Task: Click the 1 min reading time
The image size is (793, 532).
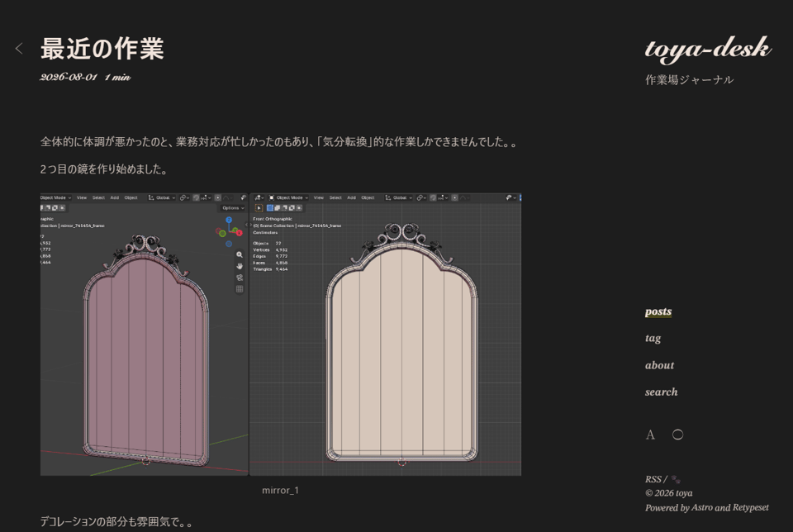Action: pos(118,78)
